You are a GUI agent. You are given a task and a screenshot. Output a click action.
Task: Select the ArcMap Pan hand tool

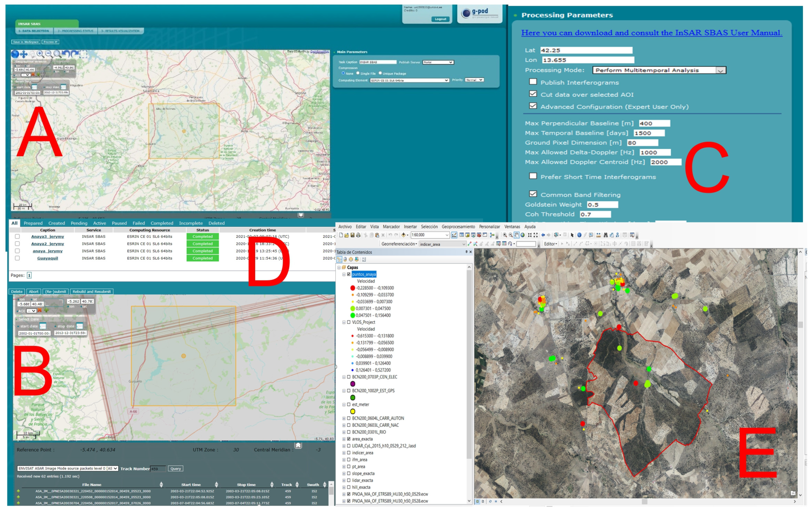(x=516, y=235)
